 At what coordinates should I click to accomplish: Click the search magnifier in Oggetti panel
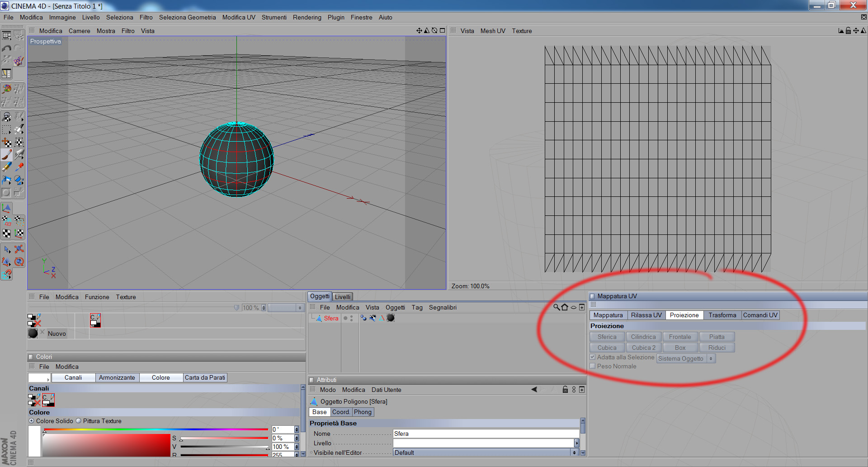click(557, 307)
